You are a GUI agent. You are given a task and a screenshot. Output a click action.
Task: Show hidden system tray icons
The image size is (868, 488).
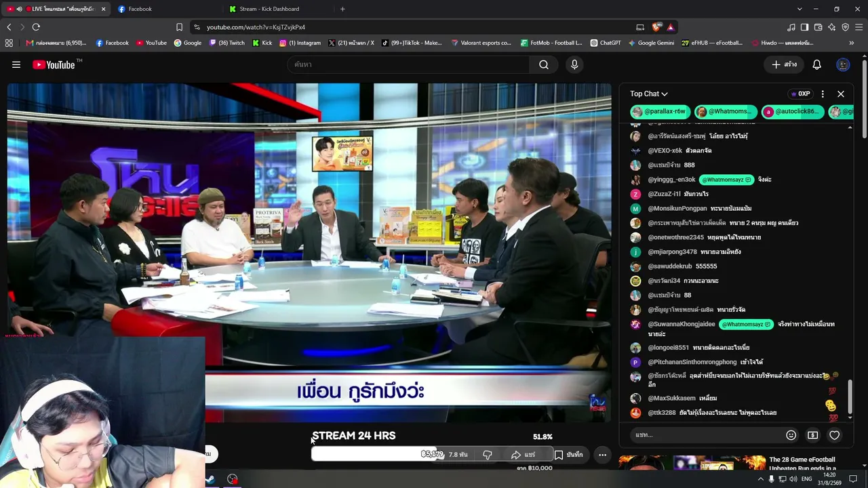[x=760, y=479]
